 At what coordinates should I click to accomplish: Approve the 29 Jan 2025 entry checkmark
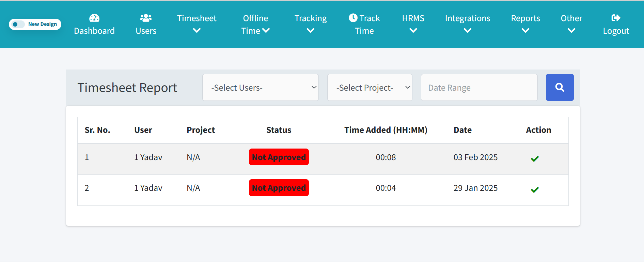[x=535, y=190]
